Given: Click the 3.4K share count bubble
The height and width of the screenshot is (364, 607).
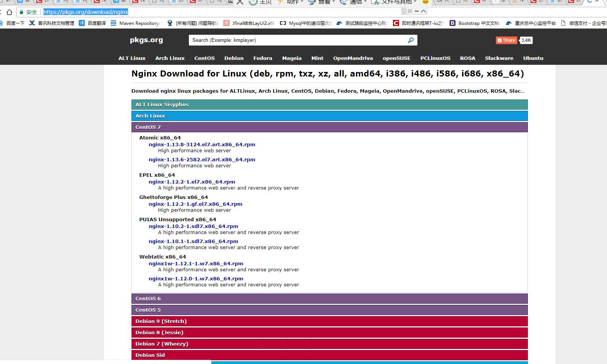Looking at the screenshot, I should (x=526, y=40).
